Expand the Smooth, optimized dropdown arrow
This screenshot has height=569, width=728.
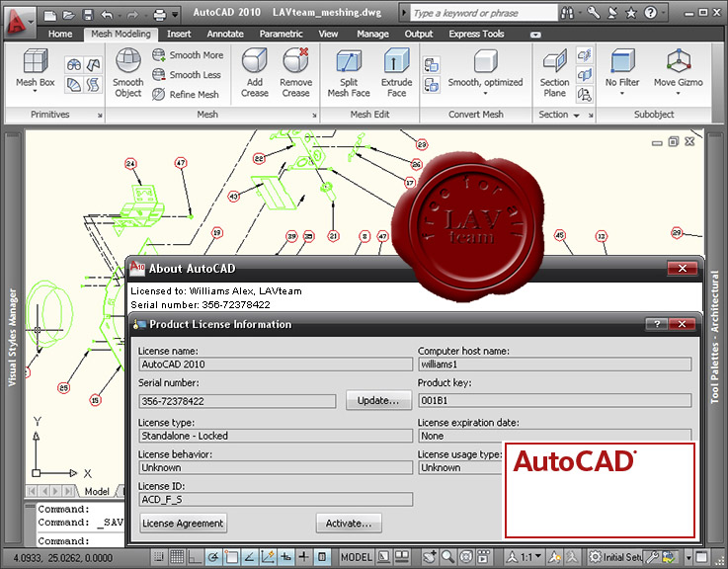pyautogui.click(x=485, y=94)
